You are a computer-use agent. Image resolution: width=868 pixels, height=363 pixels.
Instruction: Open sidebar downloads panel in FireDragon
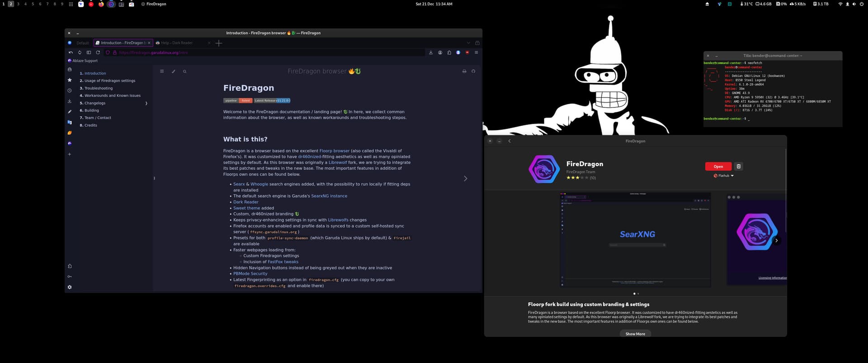[70, 101]
